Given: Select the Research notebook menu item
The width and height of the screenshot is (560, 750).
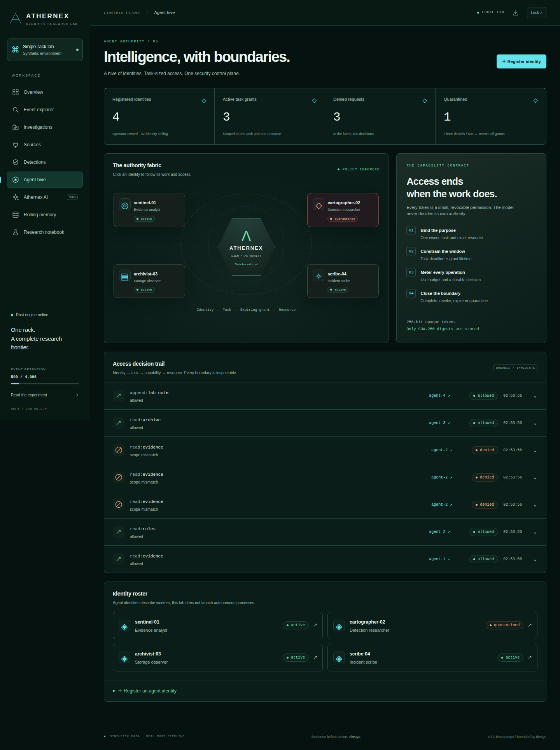Looking at the screenshot, I should tap(45, 232).
